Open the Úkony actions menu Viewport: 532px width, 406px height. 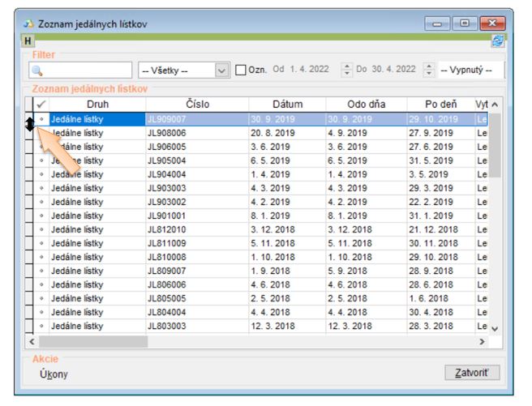click(54, 374)
